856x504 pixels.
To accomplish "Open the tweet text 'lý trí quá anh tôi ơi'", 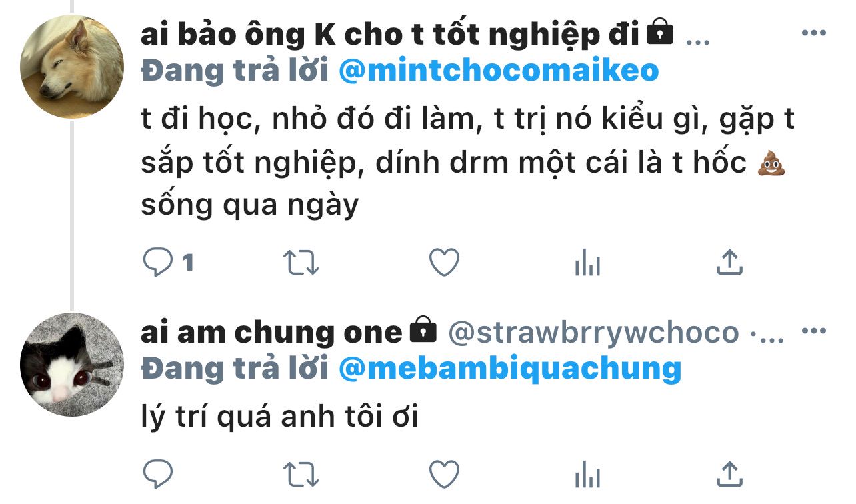I will click(279, 417).
